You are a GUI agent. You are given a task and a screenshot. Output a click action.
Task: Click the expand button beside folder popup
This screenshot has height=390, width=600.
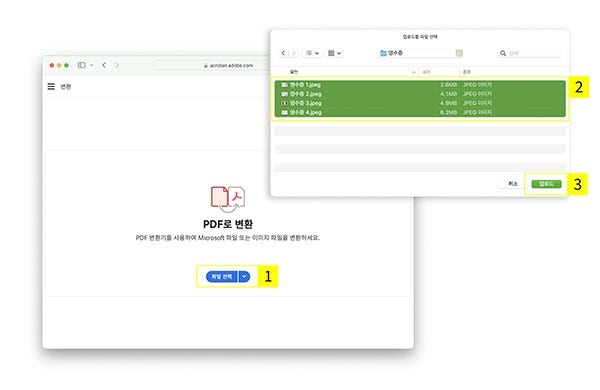pyautogui.click(x=459, y=53)
